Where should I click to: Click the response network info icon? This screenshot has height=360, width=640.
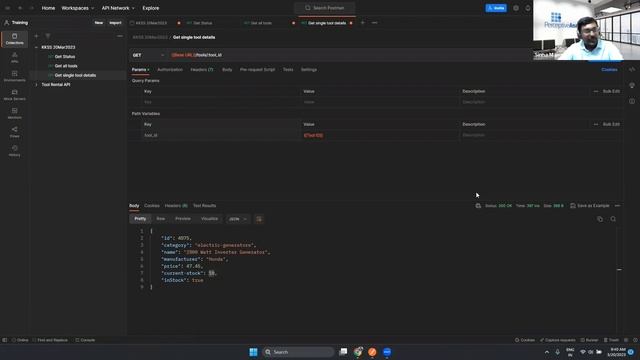click(478, 206)
